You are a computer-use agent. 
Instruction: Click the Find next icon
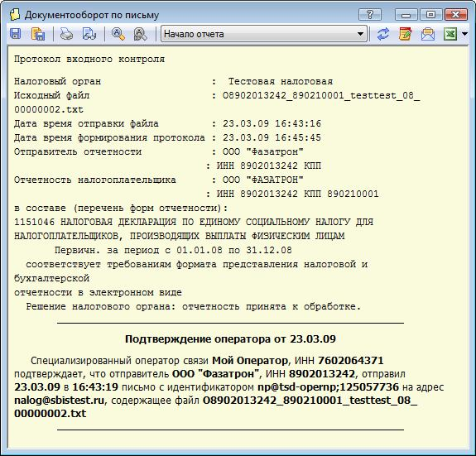tap(140, 34)
